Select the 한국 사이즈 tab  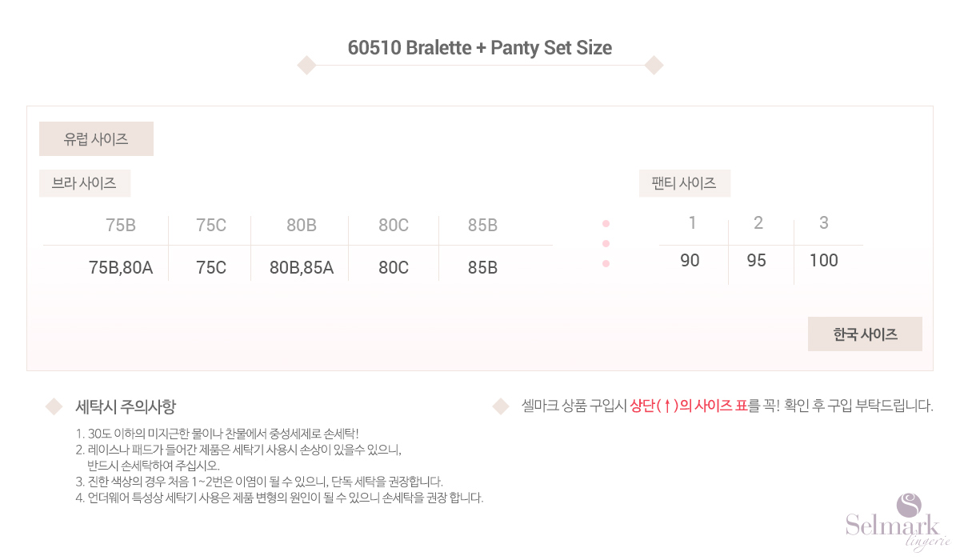[x=865, y=334]
